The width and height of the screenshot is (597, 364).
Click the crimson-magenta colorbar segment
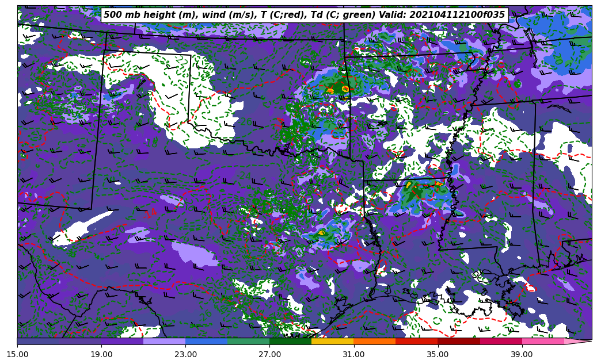[500, 341]
